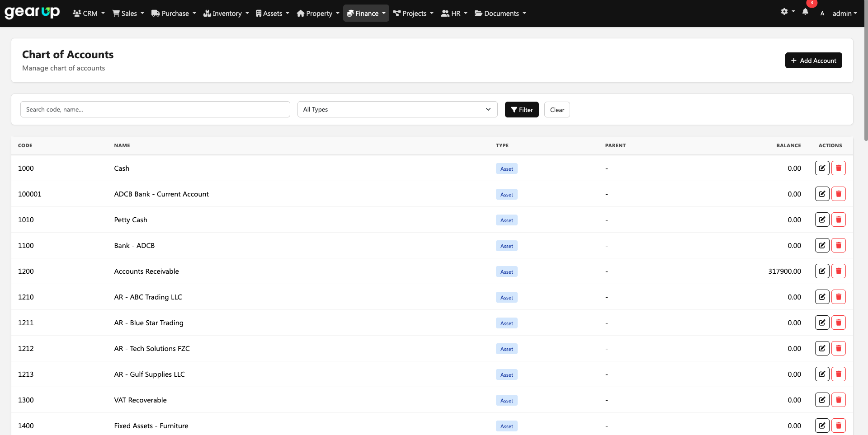This screenshot has width=868, height=435.
Task: Delete the AR - ABC Trading LLC account
Action: point(839,297)
